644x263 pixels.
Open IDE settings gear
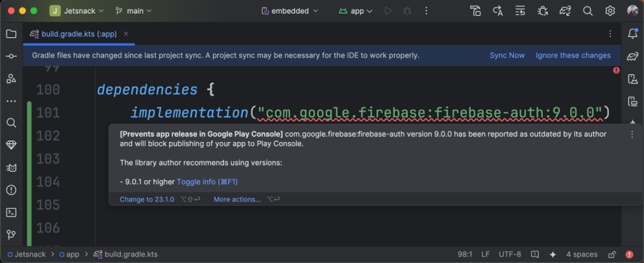[610, 11]
